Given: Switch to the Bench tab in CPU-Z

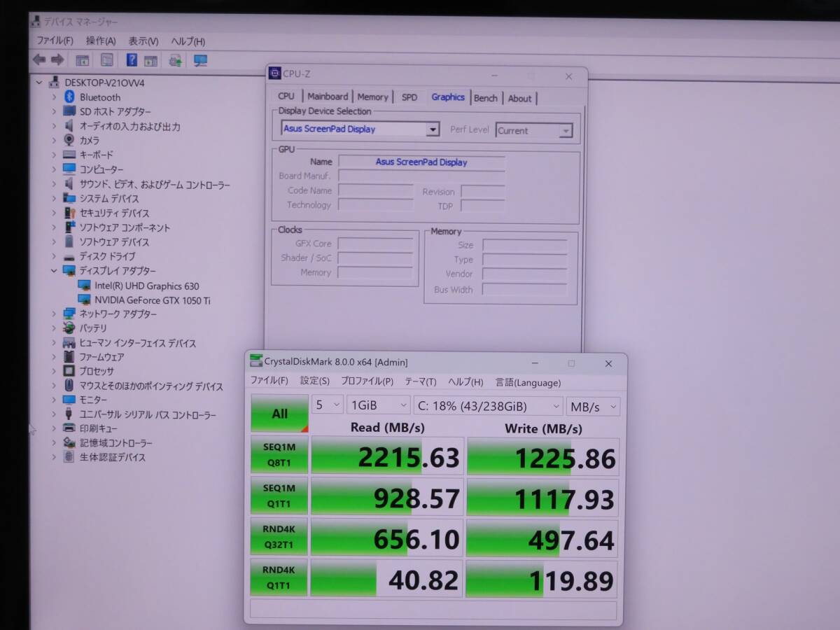Looking at the screenshot, I should (x=486, y=98).
